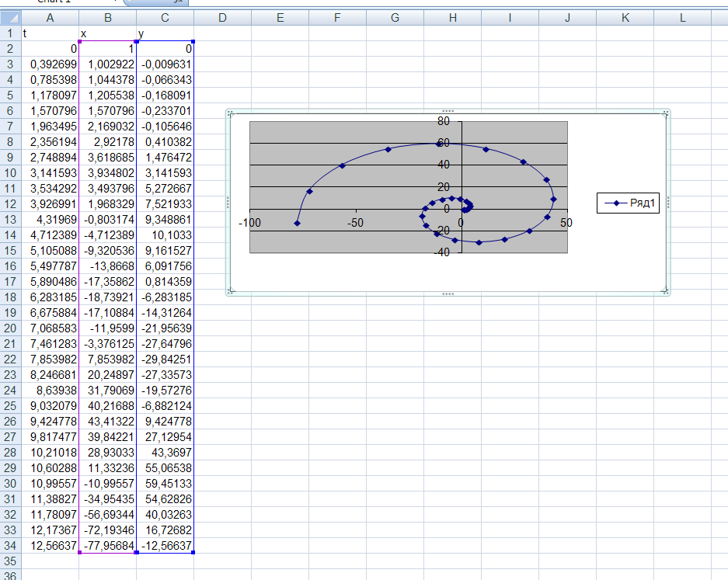The height and width of the screenshot is (580, 728).
Task: Click cell with value 0,392699
Action: tap(51, 64)
